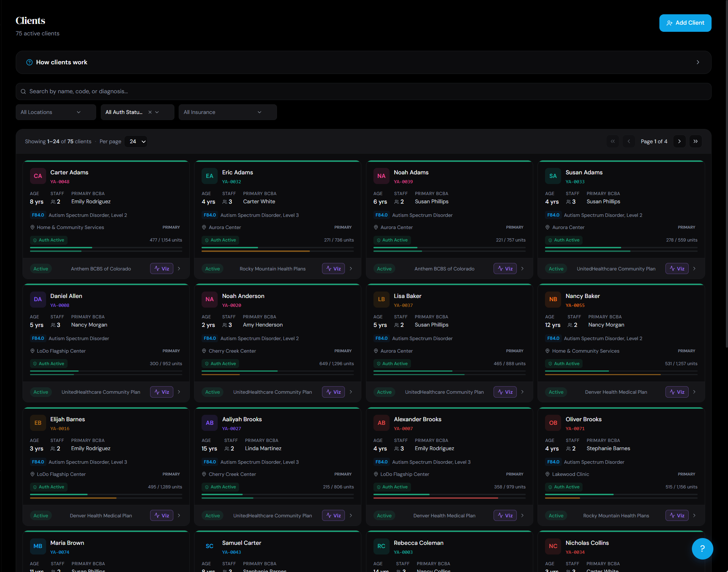Open the All Auth Status dropdown arrow
This screenshot has height=572, width=728.
click(x=157, y=112)
